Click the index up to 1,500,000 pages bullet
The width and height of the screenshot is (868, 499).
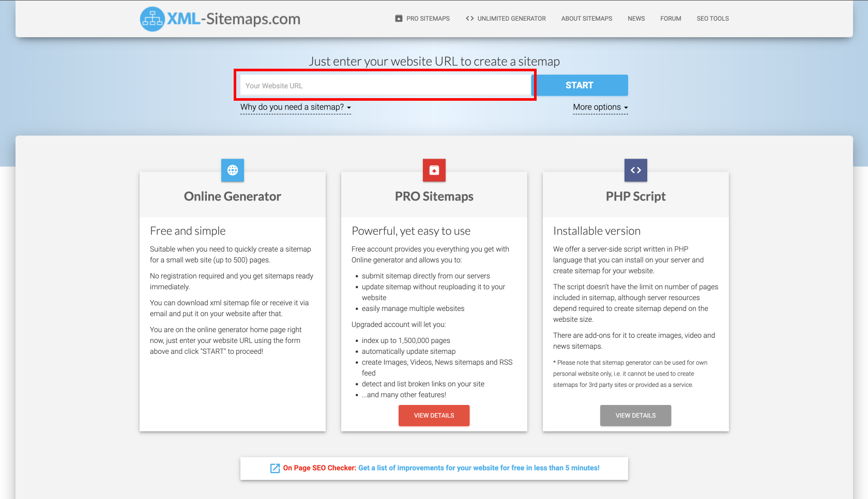coord(406,341)
